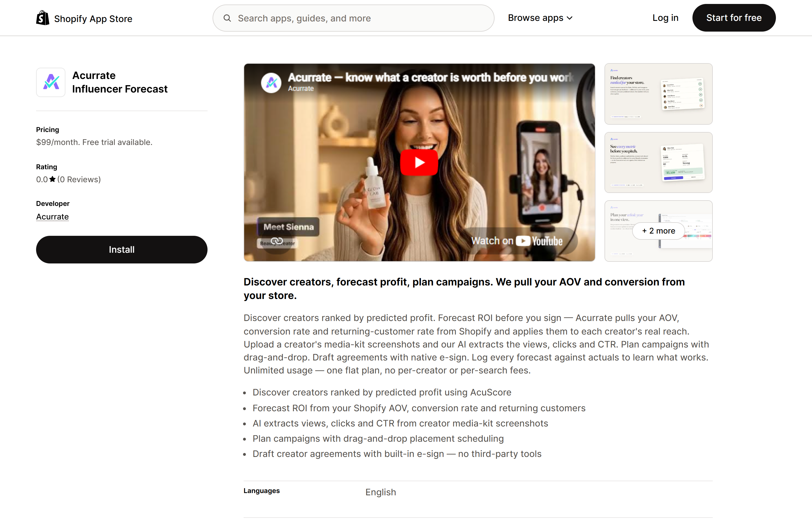Click the Developer heading
The image size is (812, 519).
(x=53, y=203)
